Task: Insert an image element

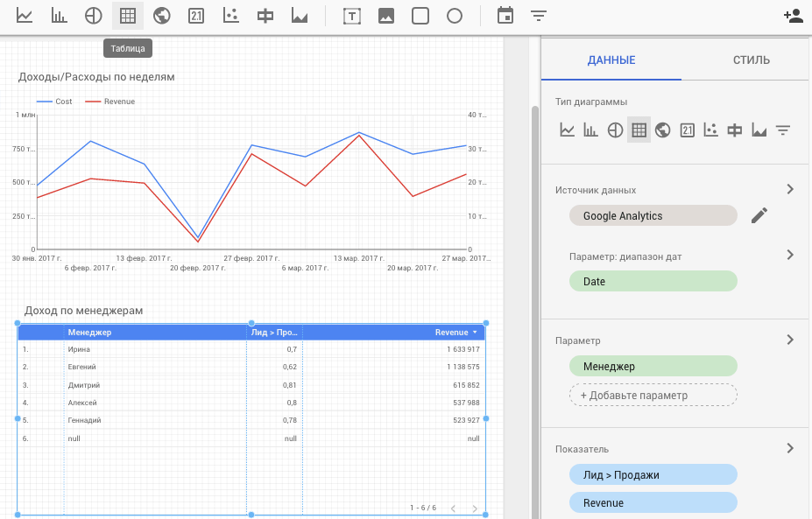Action: click(x=386, y=16)
